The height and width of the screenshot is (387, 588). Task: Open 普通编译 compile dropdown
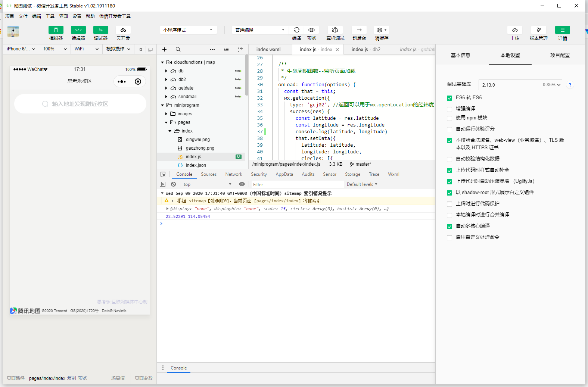pos(260,30)
